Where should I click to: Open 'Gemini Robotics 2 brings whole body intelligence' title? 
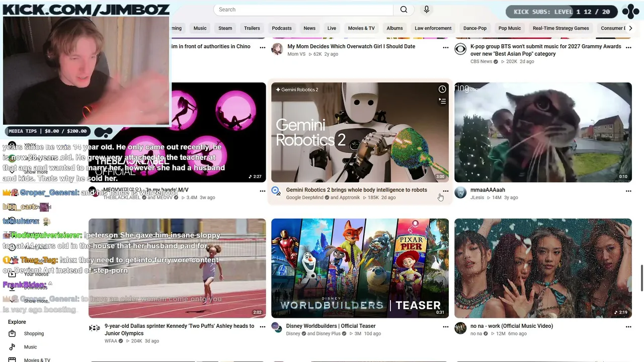click(357, 190)
